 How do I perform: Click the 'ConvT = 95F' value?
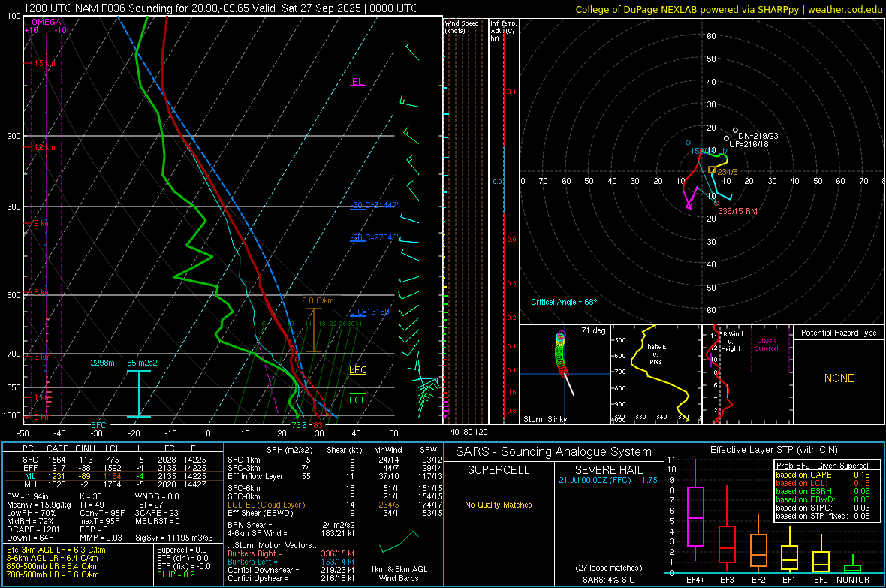point(102,513)
